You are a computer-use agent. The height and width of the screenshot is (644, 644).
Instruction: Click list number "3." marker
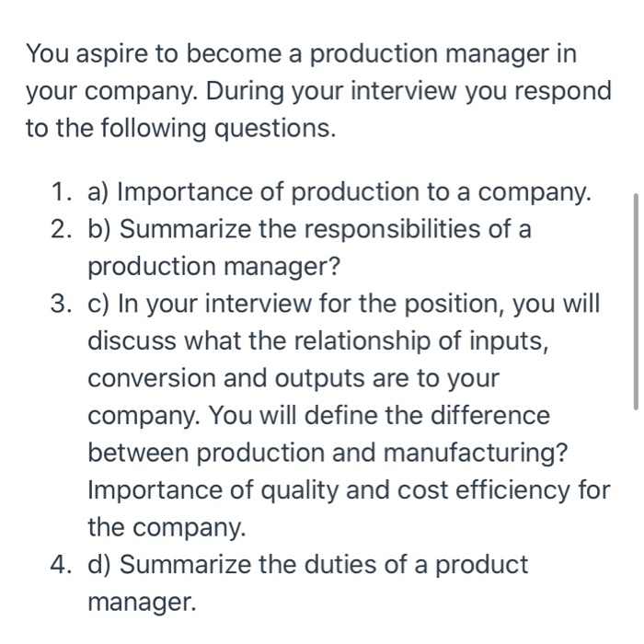coord(63,304)
